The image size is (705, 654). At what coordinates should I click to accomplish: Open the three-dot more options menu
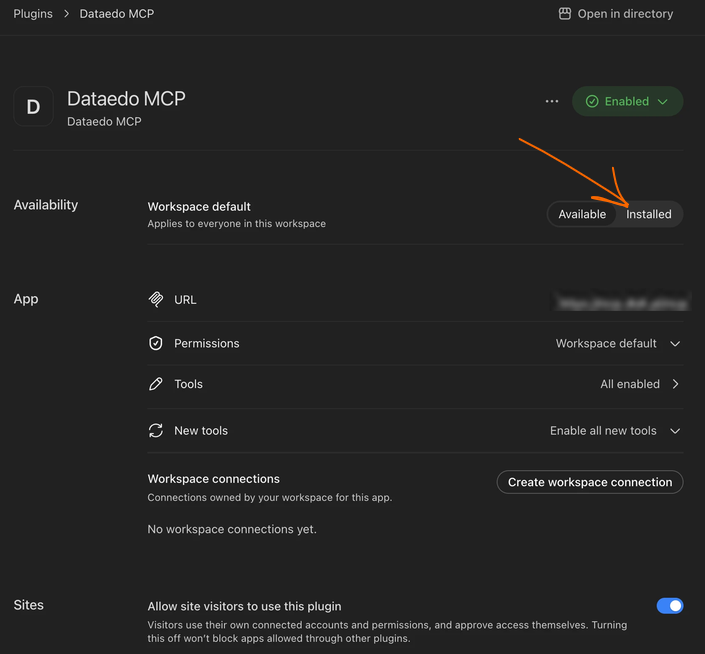click(x=552, y=102)
